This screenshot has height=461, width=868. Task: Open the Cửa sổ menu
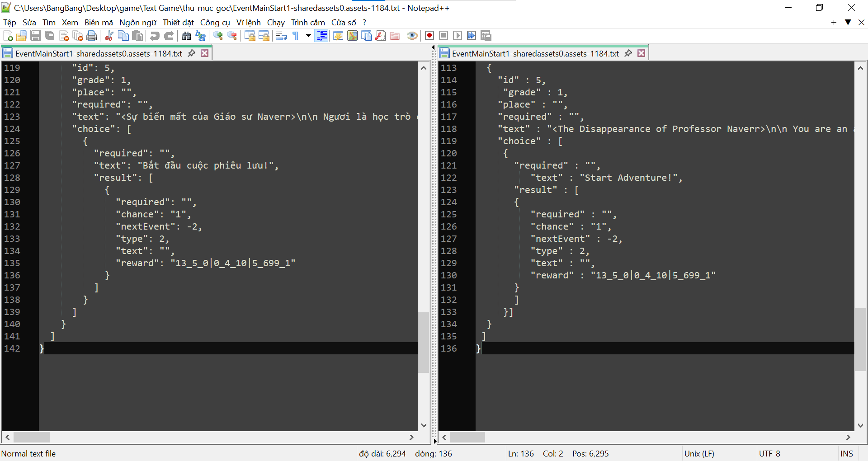pos(344,23)
